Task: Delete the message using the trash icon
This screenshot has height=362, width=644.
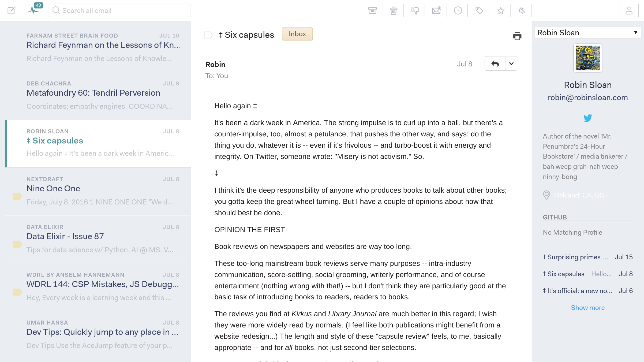Action: tap(394, 10)
